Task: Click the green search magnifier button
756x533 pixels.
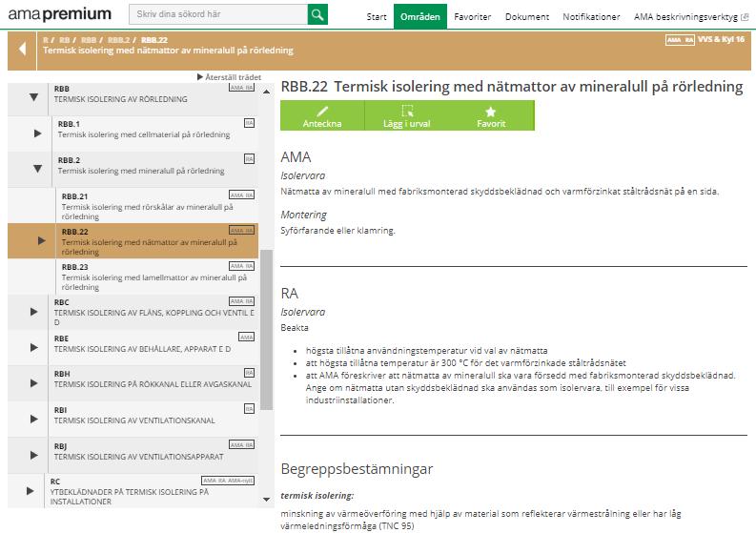Action: 317,14
